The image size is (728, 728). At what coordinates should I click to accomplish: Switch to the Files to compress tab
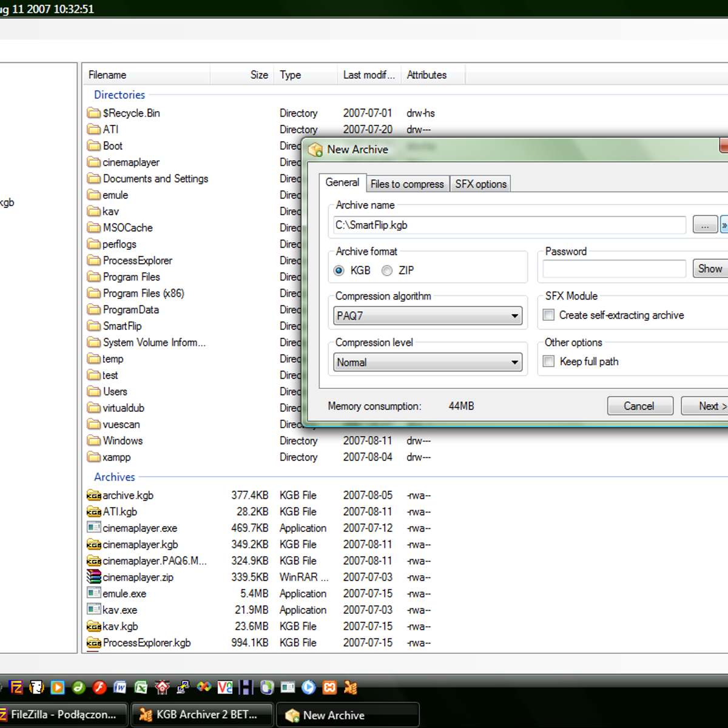407,184
